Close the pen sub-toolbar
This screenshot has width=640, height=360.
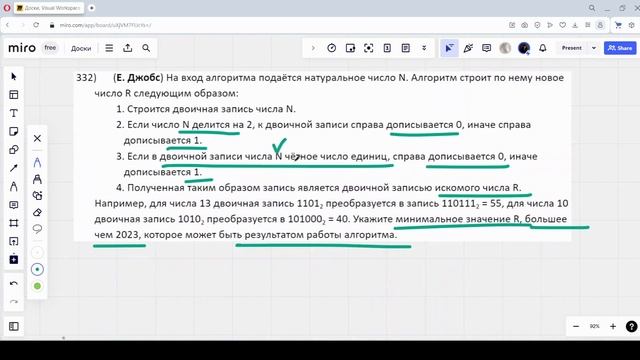tap(37, 138)
